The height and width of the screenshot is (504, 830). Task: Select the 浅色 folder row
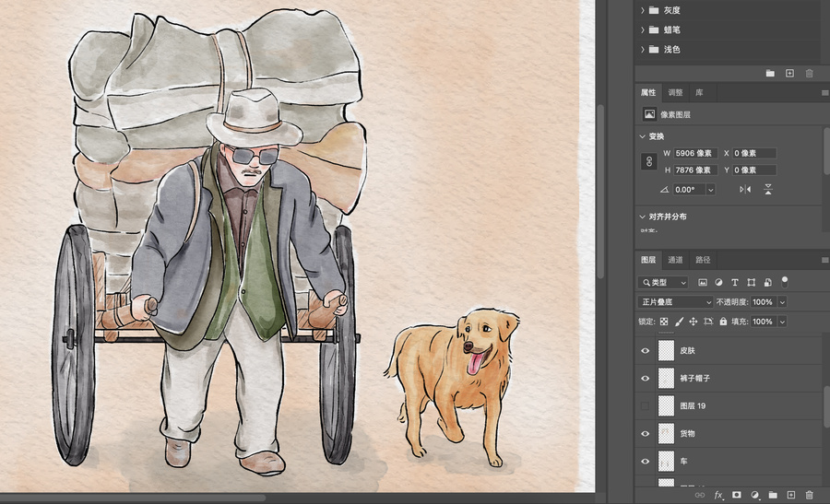click(x=729, y=49)
